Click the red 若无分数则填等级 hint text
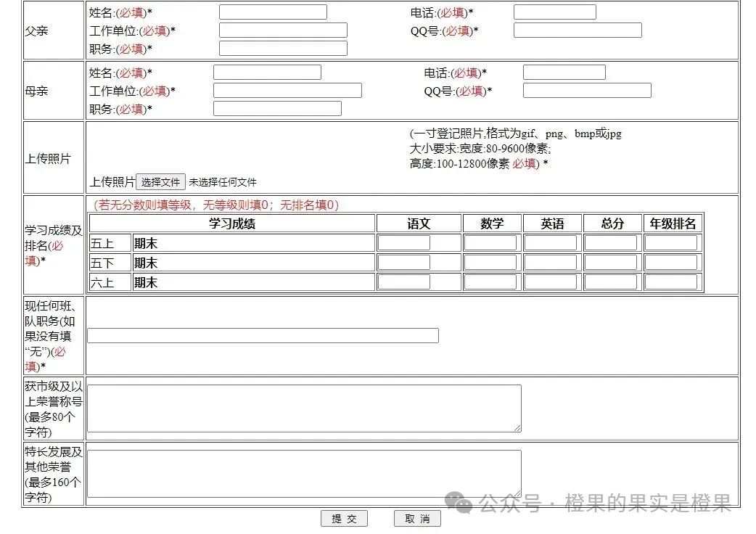 pos(216,205)
